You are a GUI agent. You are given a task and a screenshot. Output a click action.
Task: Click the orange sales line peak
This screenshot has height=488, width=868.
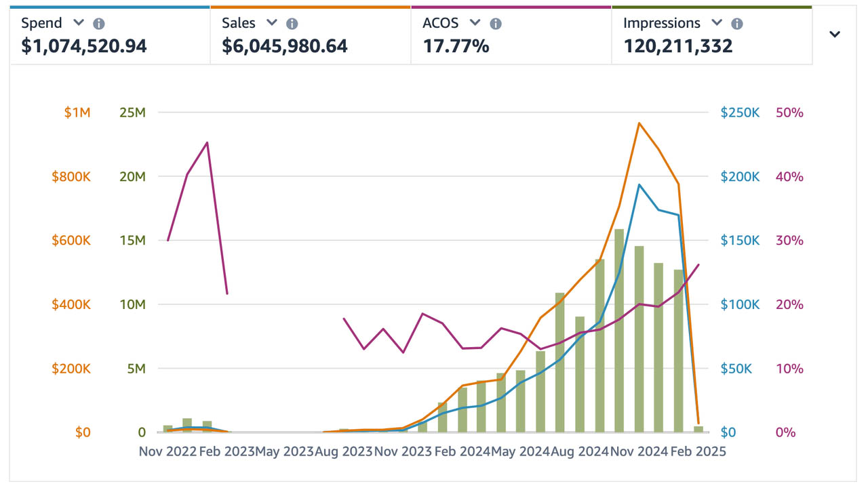(639, 124)
